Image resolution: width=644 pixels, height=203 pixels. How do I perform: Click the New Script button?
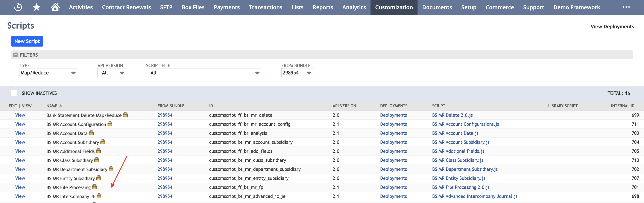click(x=27, y=41)
